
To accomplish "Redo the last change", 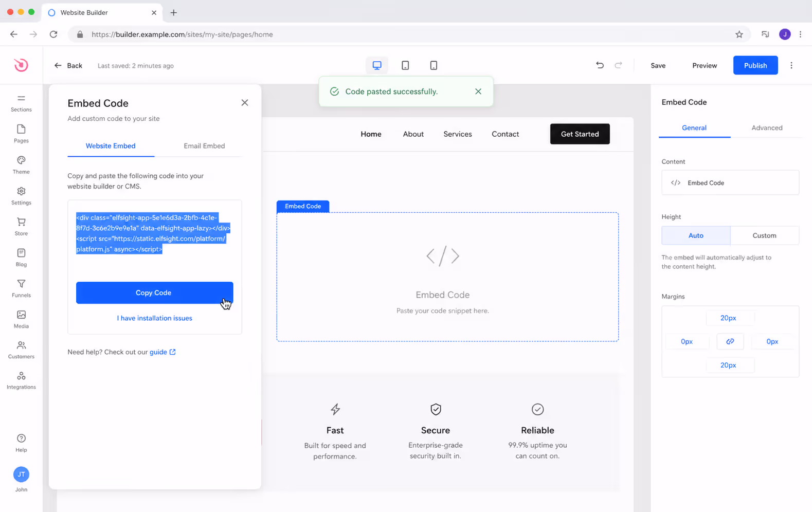I will pyautogui.click(x=618, y=65).
